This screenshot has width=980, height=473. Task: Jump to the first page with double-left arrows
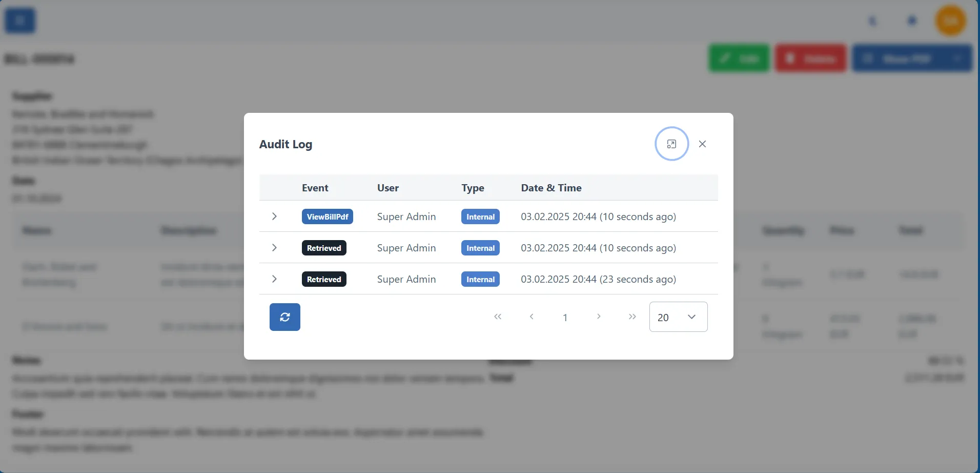pos(498,317)
